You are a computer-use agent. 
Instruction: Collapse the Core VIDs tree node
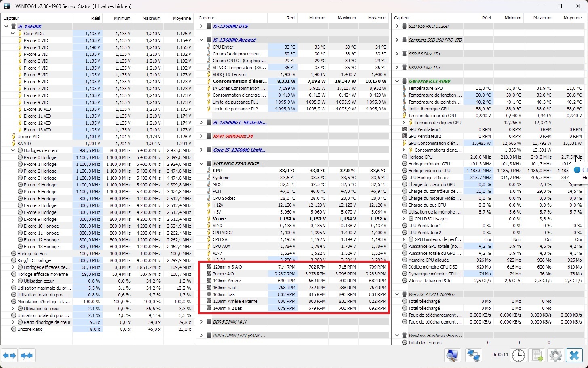pyautogui.click(x=13, y=34)
